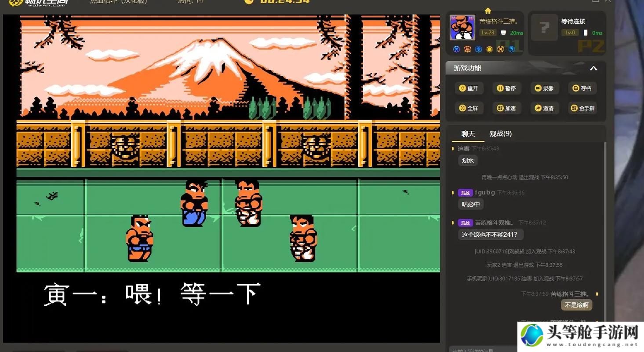This screenshot has height=352, width=644.
Task: Click the game dialogue text 寅一:喂!等一下
Action: tap(152, 294)
